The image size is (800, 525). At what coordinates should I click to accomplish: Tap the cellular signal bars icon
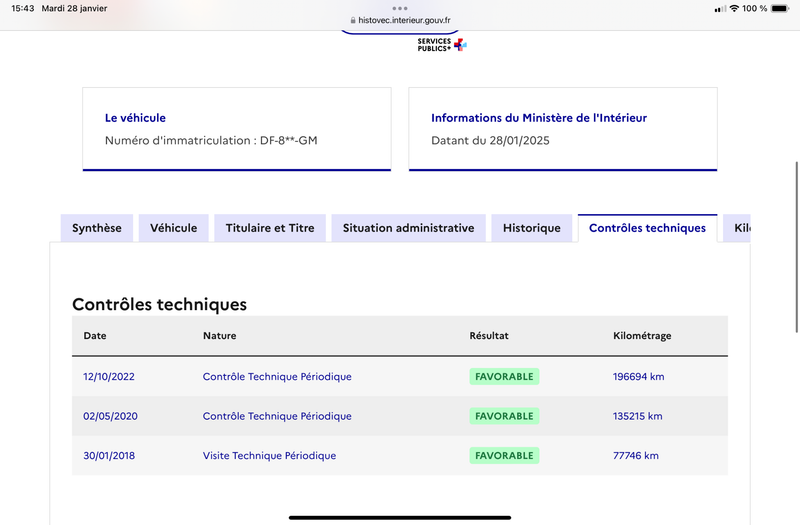click(x=720, y=9)
